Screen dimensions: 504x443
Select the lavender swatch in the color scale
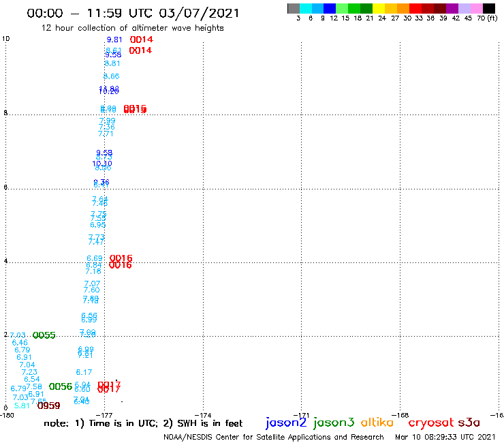(464, 8)
